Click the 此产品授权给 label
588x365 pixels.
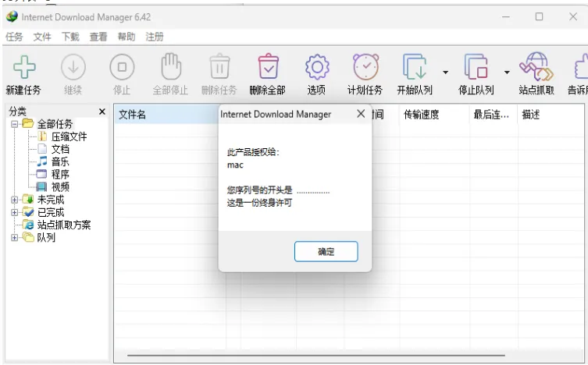click(253, 152)
